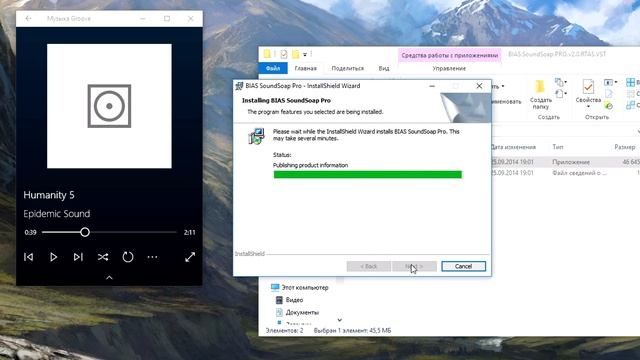
Task: Click the disabled Back button in installer
Action: tap(369, 266)
